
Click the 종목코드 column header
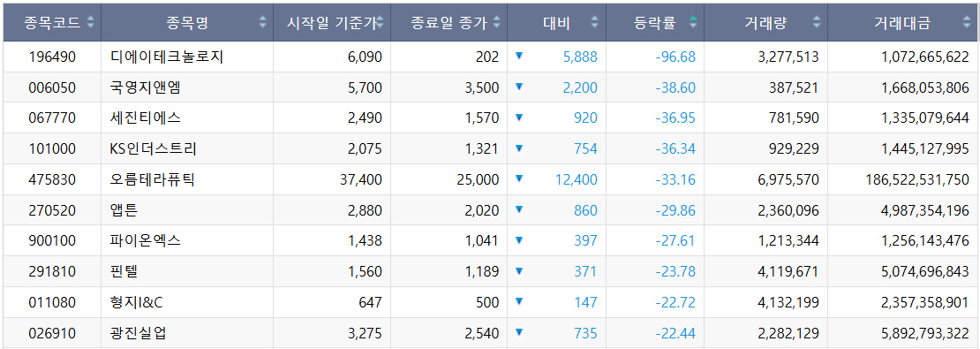point(52,22)
